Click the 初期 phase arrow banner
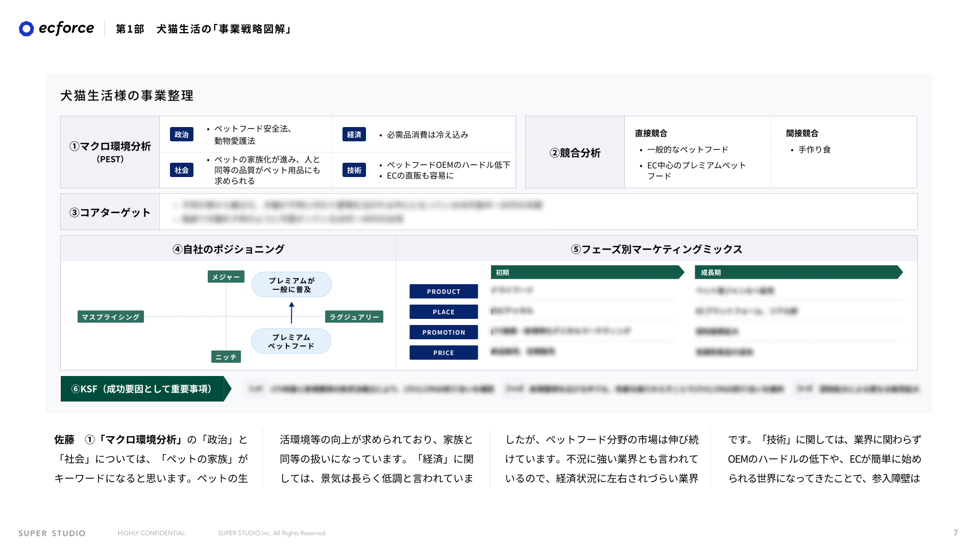The width and height of the screenshot is (980, 551). 587,272
